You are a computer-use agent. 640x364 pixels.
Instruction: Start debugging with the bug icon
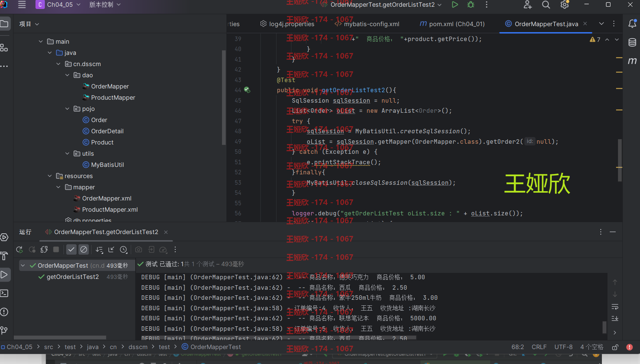[471, 4]
